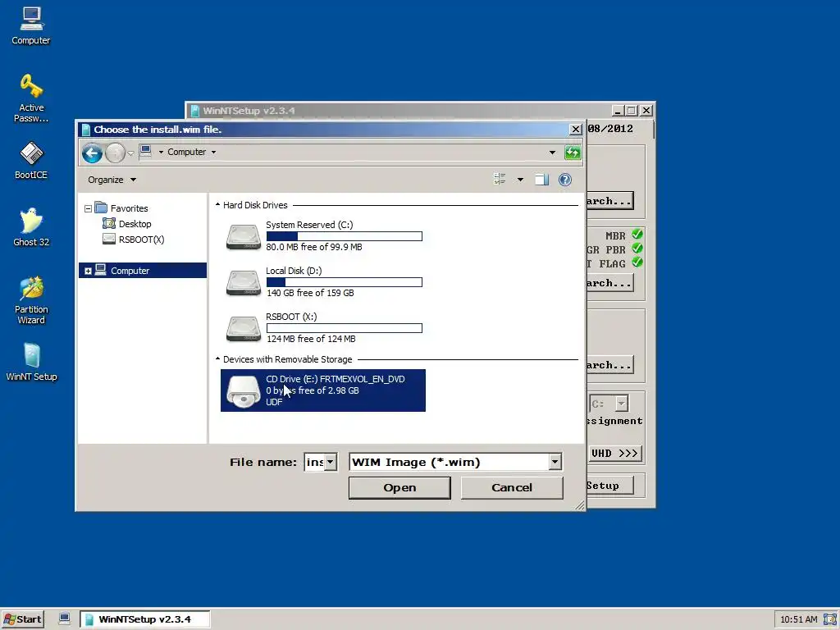The height and width of the screenshot is (630, 840).
Task: Open the BootICE desktop icon
Action: [x=31, y=160]
